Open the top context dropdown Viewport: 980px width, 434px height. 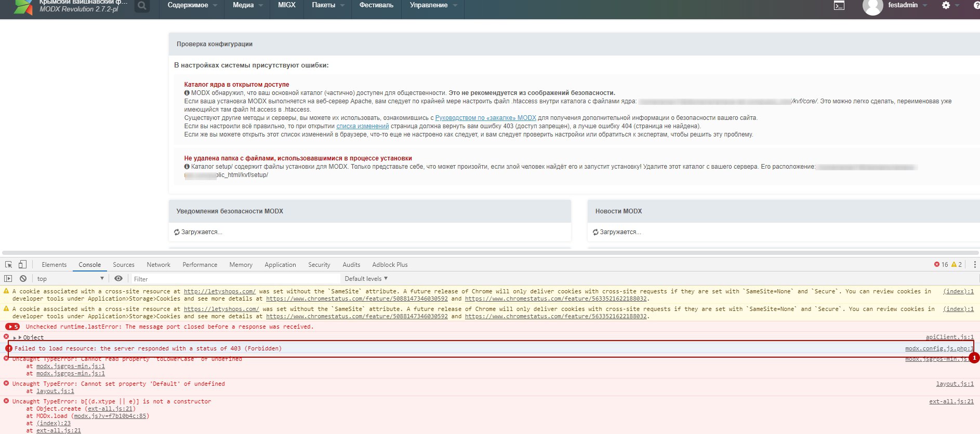tap(70, 279)
